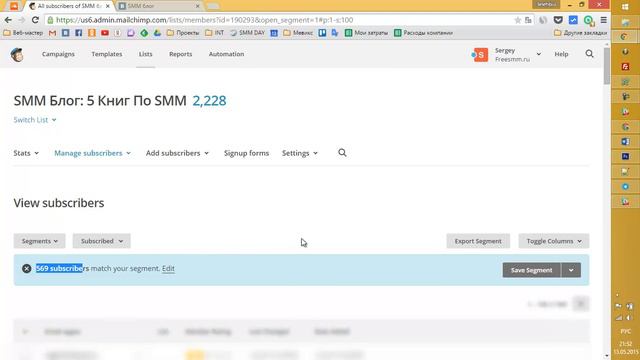Open the Signup forms page

coord(246,153)
